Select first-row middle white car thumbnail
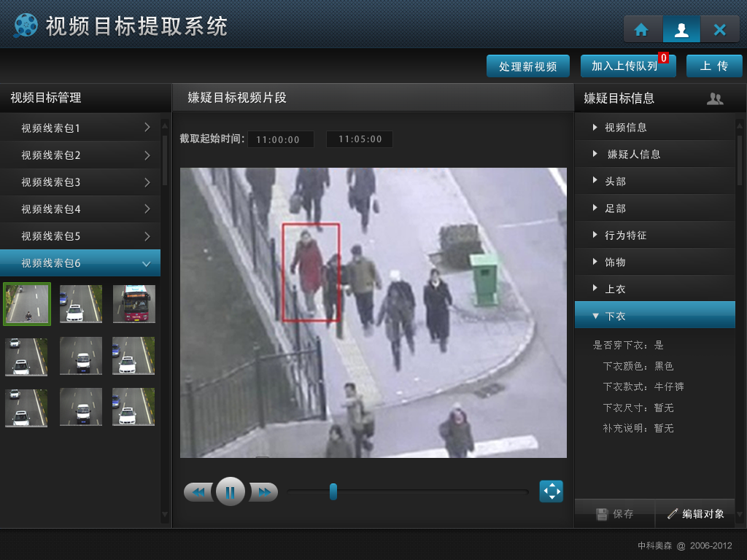 [81, 304]
